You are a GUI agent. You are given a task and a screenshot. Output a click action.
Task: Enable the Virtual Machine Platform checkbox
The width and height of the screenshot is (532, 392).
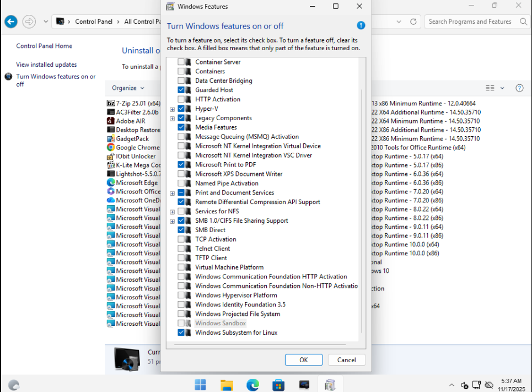[181, 267]
